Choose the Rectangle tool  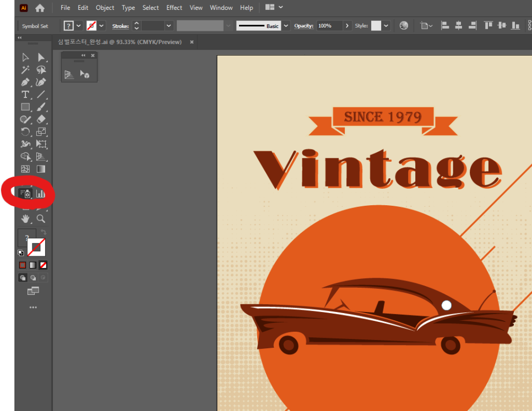point(25,107)
